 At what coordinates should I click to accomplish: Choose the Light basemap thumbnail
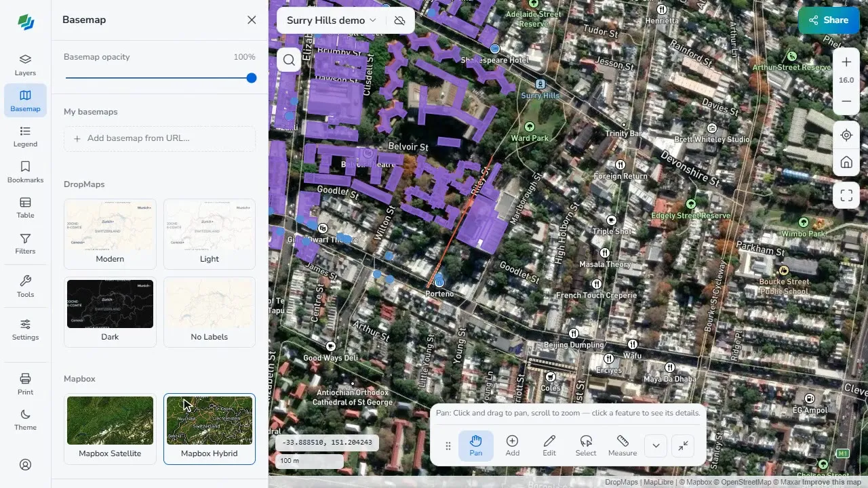point(210,233)
